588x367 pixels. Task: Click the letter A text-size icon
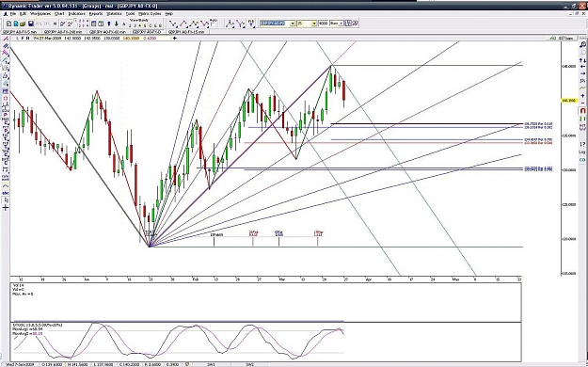(x=124, y=24)
